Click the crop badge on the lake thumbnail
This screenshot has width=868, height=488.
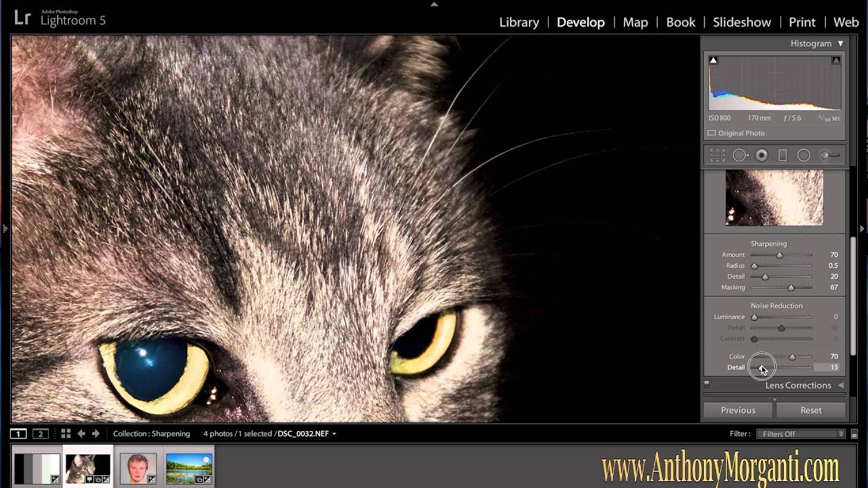[200, 479]
